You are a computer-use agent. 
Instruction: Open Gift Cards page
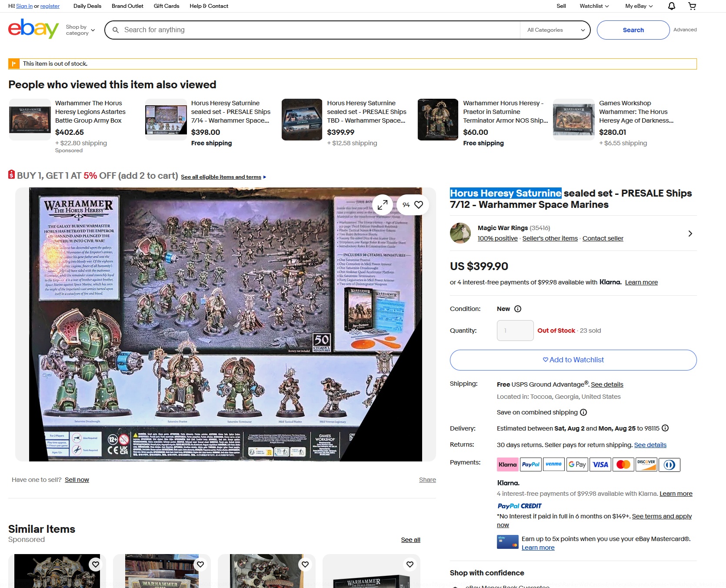167,6
